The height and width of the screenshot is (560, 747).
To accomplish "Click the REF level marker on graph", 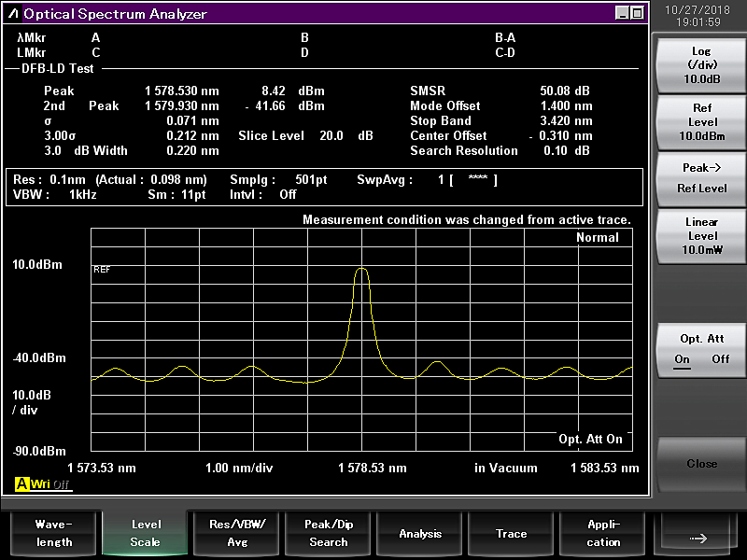I will [x=101, y=270].
